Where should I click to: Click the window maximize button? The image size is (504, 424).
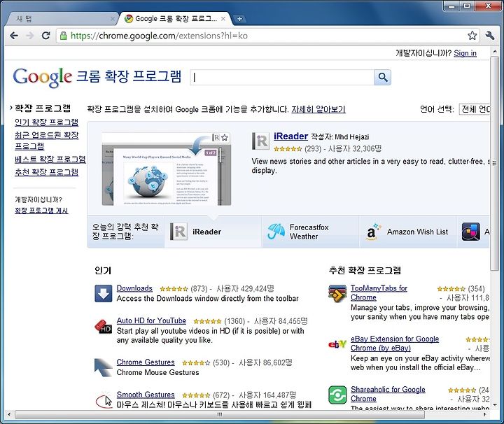tap(468, 6)
